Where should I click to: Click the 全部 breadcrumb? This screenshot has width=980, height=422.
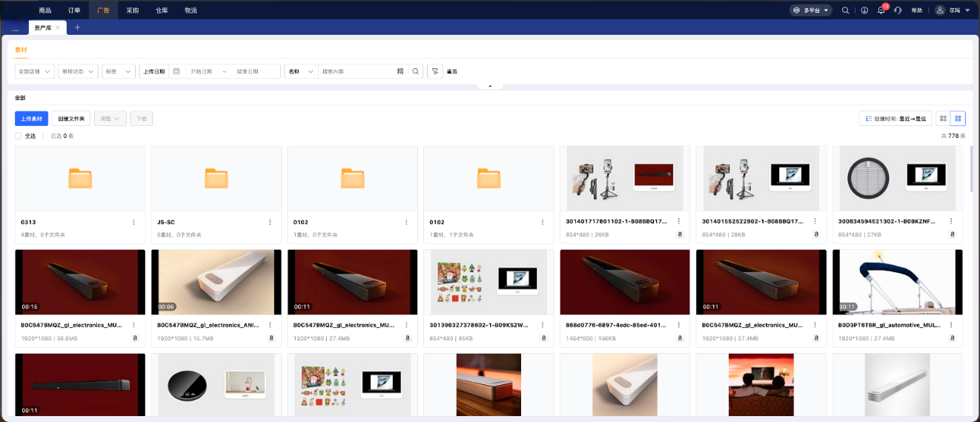(20, 97)
